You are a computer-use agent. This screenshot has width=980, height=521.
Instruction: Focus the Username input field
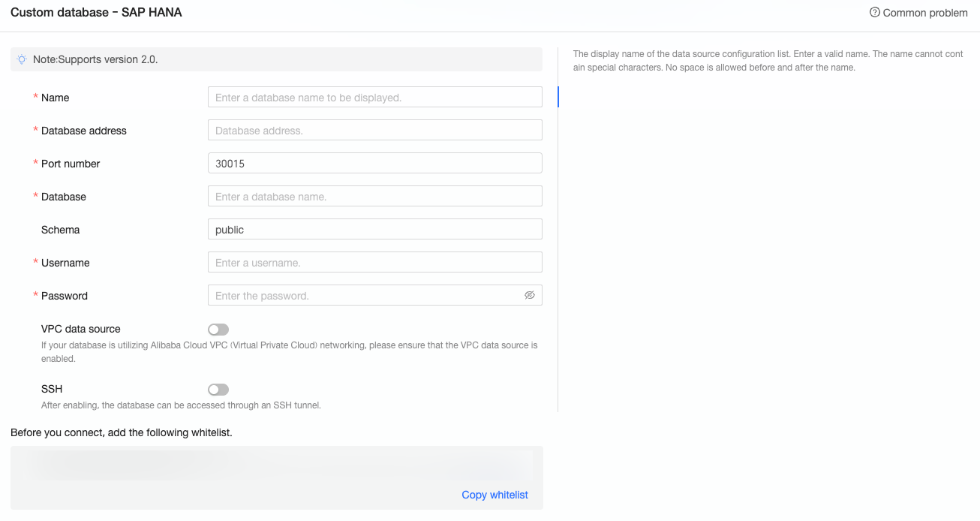[x=375, y=262]
